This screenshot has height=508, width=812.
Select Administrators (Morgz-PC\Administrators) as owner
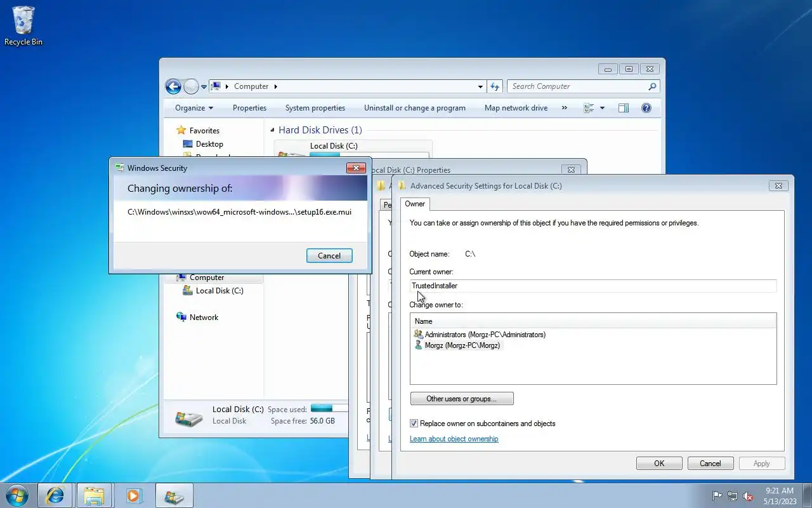click(x=485, y=335)
